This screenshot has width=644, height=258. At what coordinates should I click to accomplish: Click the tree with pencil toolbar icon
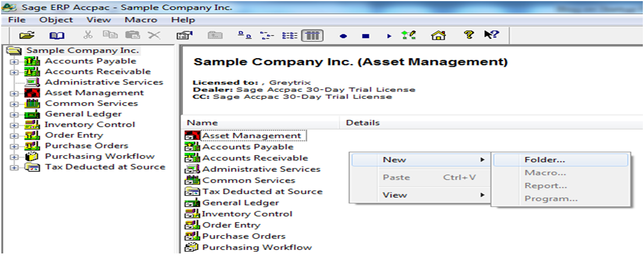[409, 35]
